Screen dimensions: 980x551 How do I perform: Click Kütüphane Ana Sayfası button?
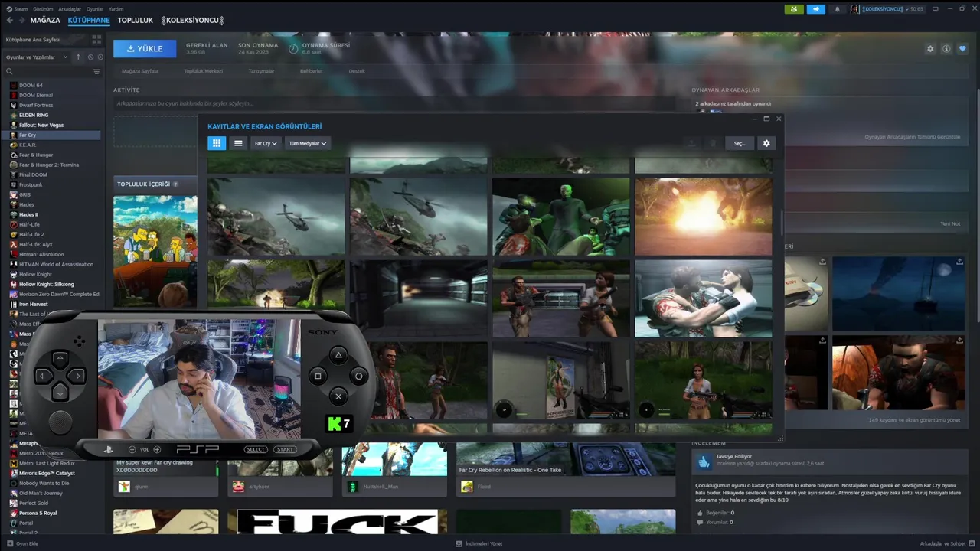click(x=44, y=39)
